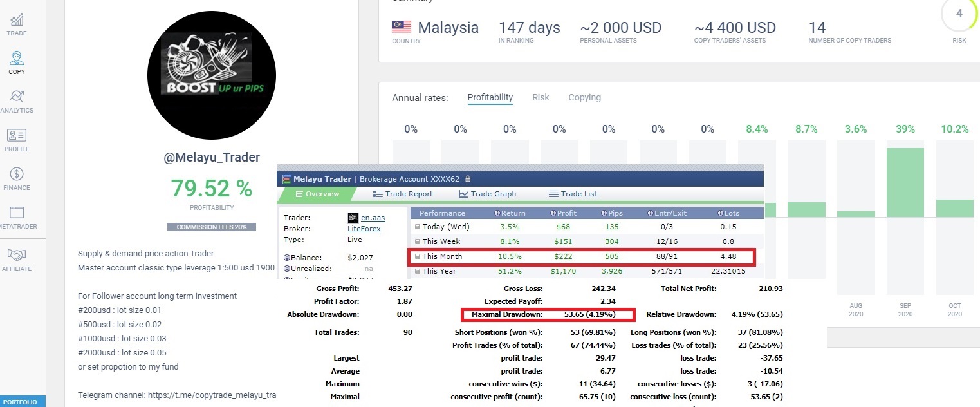980x407 pixels.
Task: Click the 10.2% October chart bar
Action: (x=954, y=208)
